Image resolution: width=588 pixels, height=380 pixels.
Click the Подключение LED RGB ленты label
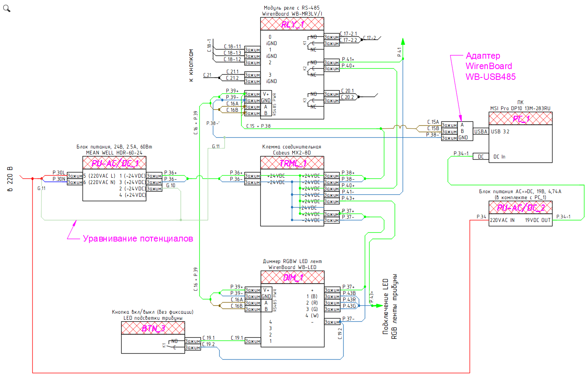coord(389,307)
